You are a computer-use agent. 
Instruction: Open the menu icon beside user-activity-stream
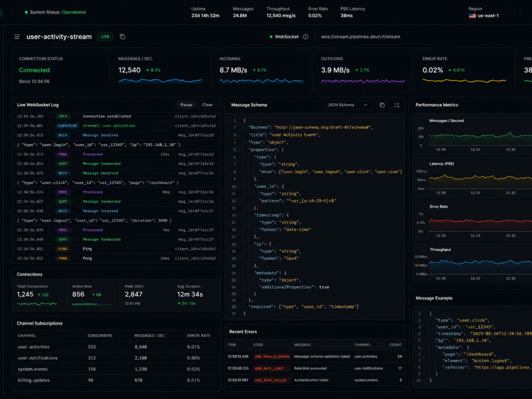17,37
